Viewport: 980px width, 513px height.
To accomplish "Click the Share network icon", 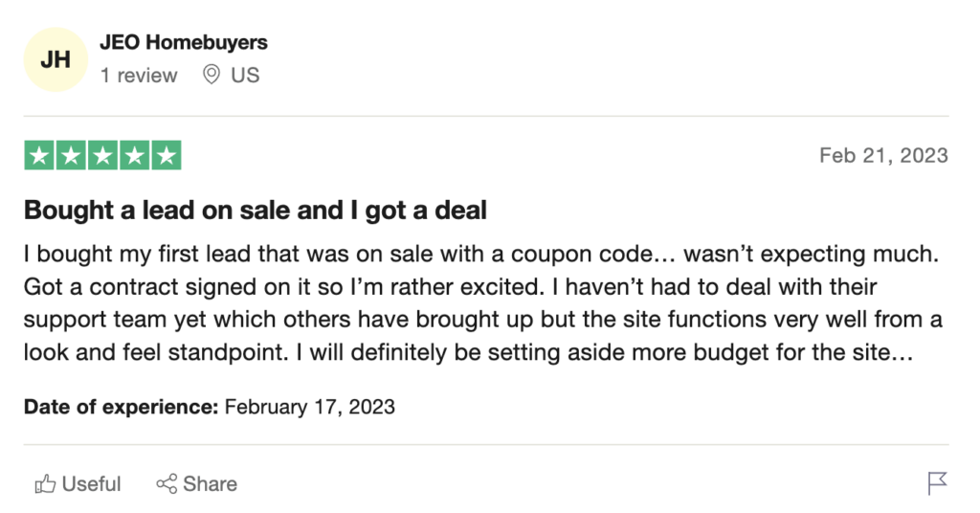I will pyautogui.click(x=167, y=484).
